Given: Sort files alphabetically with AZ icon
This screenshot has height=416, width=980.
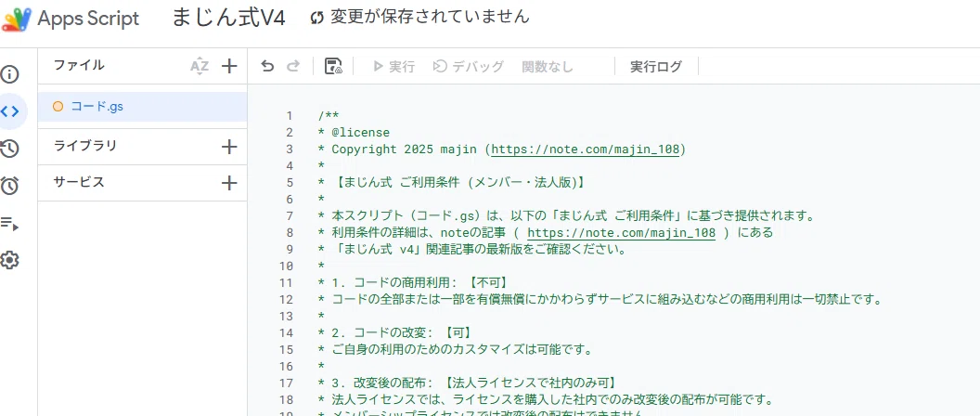Looking at the screenshot, I should (200, 66).
